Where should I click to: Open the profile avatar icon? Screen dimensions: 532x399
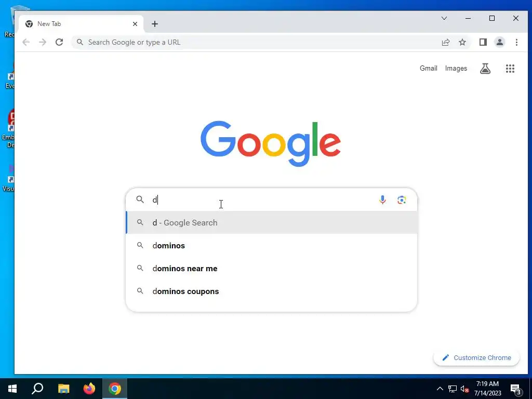[x=500, y=42]
